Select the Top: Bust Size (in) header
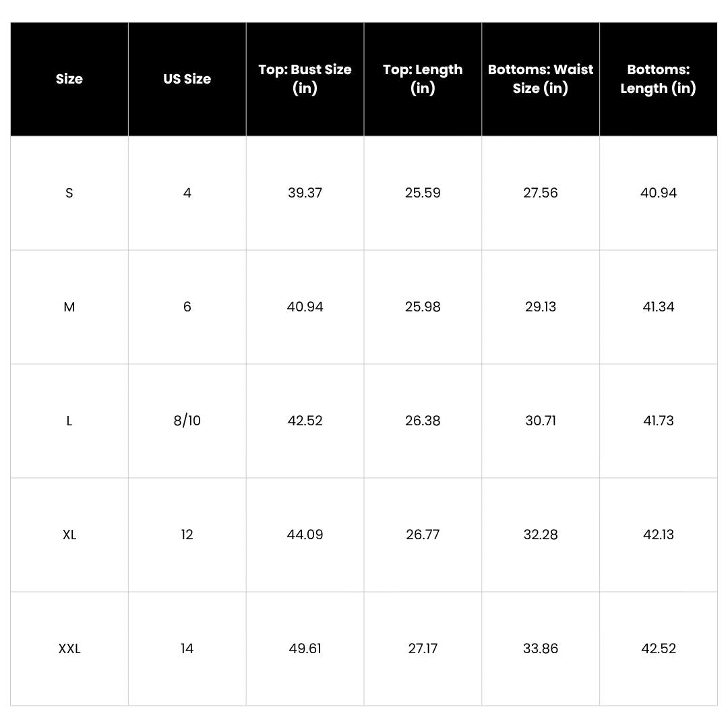This screenshot has height=728, width=728. pyautogui.click(x=305, y=79)
